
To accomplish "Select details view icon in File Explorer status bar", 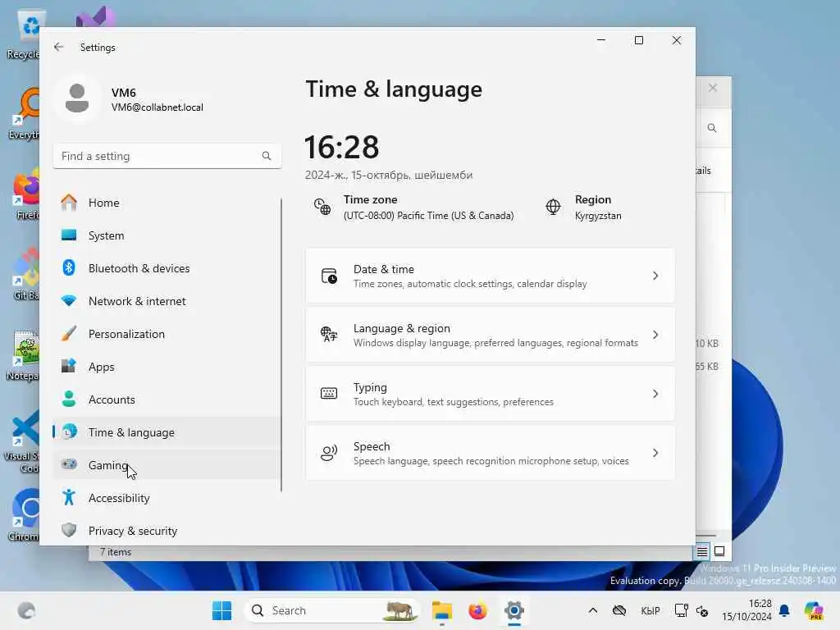I will pyautogui.click(x=702, y=551).
